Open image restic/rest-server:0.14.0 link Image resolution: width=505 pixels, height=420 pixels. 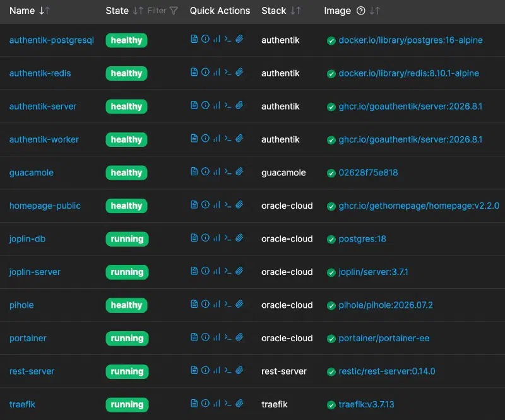387,371
